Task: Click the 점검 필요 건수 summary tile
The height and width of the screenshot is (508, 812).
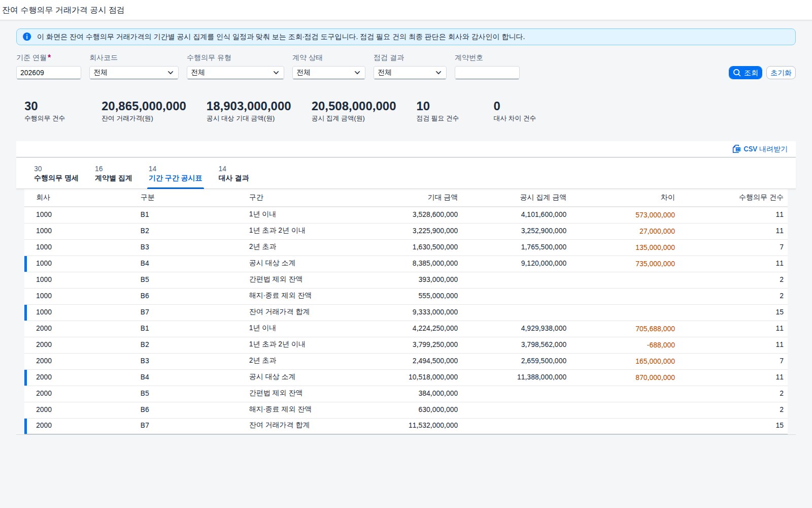Action: 437,111
